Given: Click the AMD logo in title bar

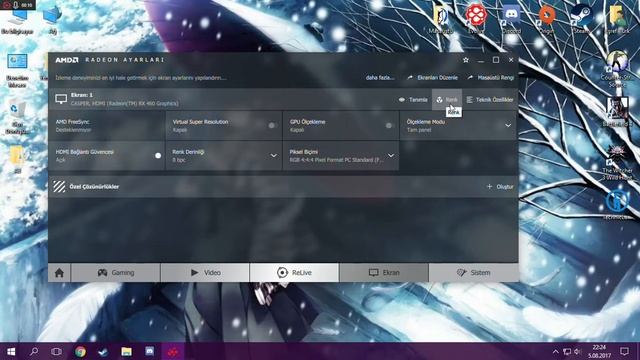Looking at the screenshot, I should pyautogui.click(x=67, y=60).
